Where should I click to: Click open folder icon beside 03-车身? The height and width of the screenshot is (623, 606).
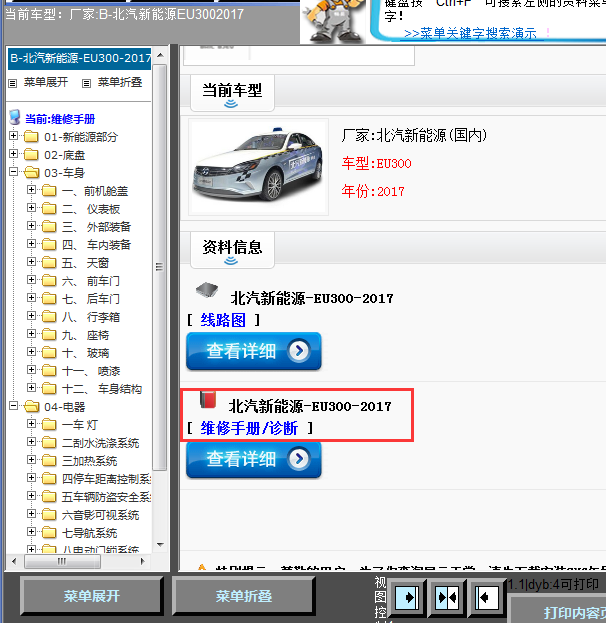31,172
